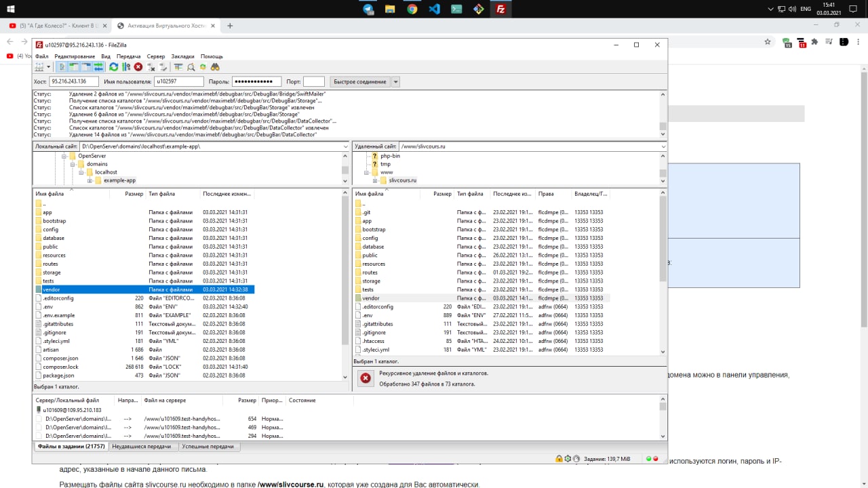
Task: Open Visual Studio Code from the taskbar
Action: click(x=435, y=9)
